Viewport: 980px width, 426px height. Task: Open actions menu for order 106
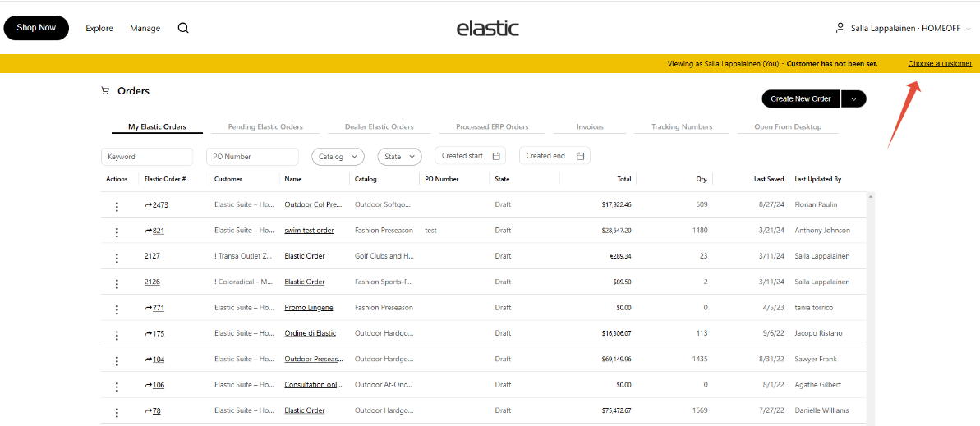pyautogui.click(x=117, y=387)
